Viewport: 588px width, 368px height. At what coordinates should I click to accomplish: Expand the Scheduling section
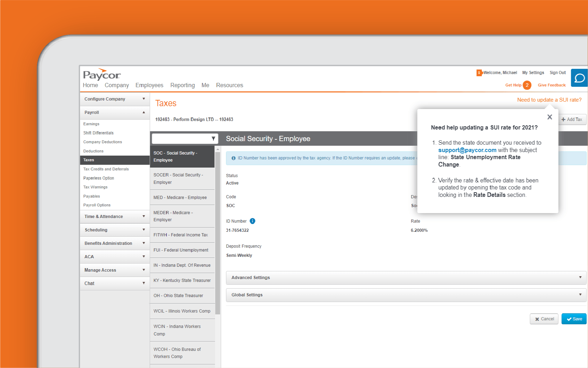(x=115, y=230)
